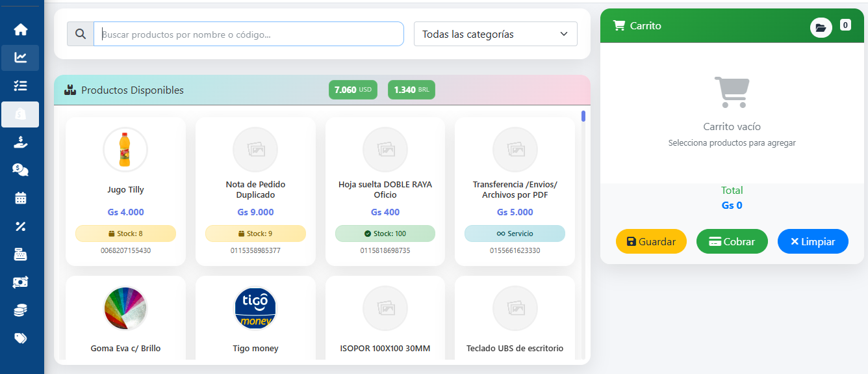Open the dollar chat bubbles icon
868x374 pixels.
click(x=21, y=170)
